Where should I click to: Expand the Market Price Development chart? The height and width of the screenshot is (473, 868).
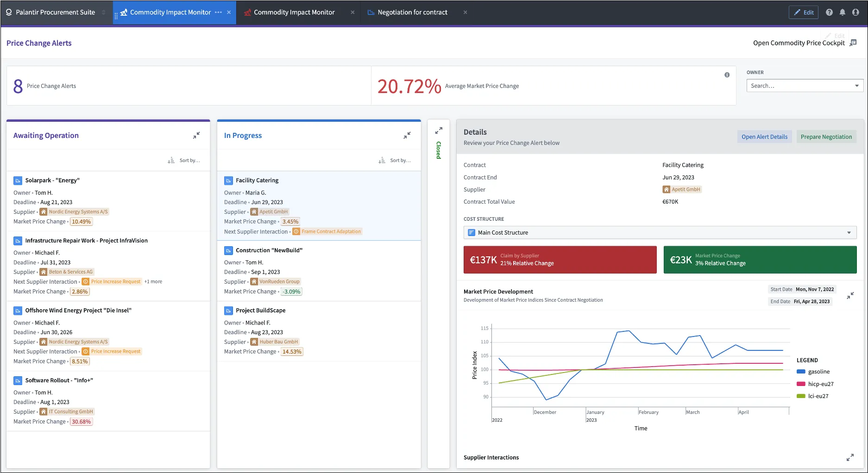click(850, 295)
